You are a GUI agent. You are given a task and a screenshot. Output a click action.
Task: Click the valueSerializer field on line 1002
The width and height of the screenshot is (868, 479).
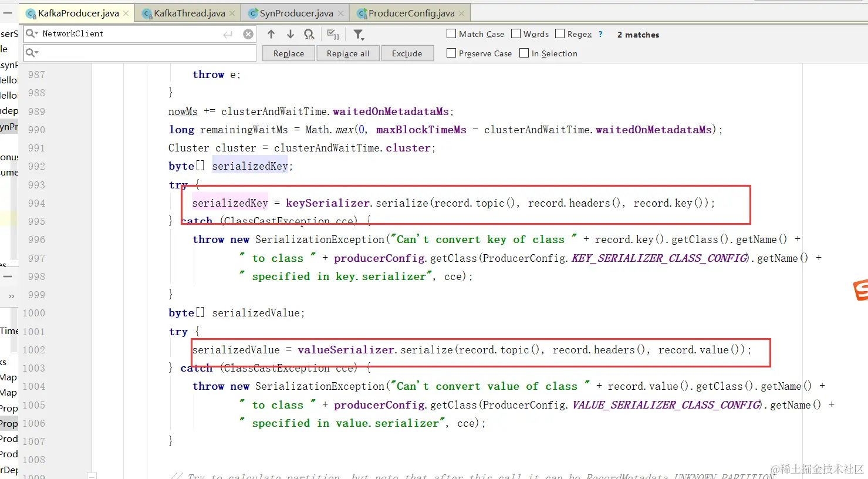point(346,350)
